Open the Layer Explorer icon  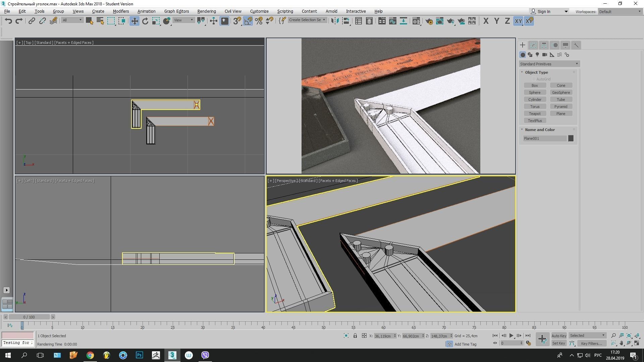click(x=369, y=21)
